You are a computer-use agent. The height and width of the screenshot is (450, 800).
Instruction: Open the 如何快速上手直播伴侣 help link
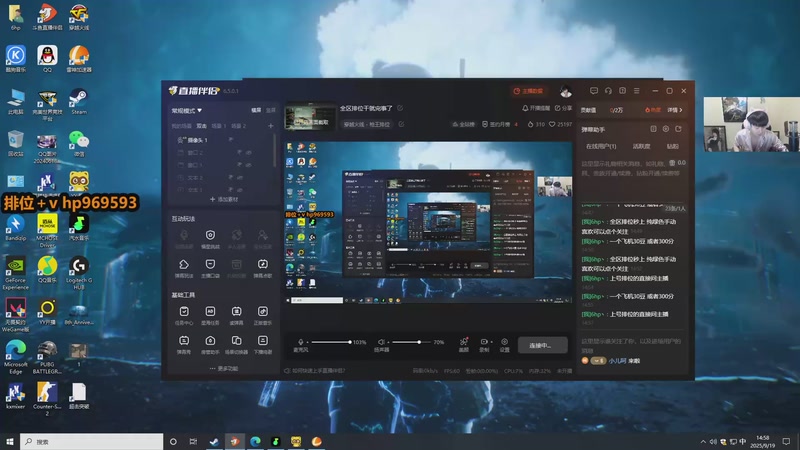(x=314, y=371)
